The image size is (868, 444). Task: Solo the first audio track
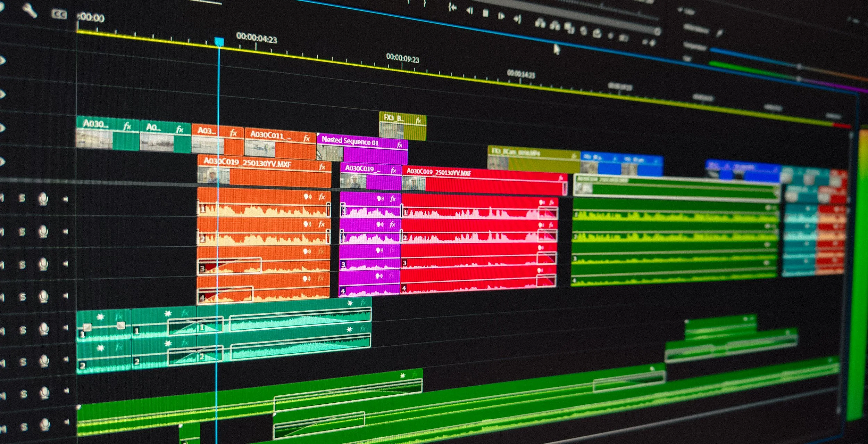pyautogui.click(x=22, y=198)
